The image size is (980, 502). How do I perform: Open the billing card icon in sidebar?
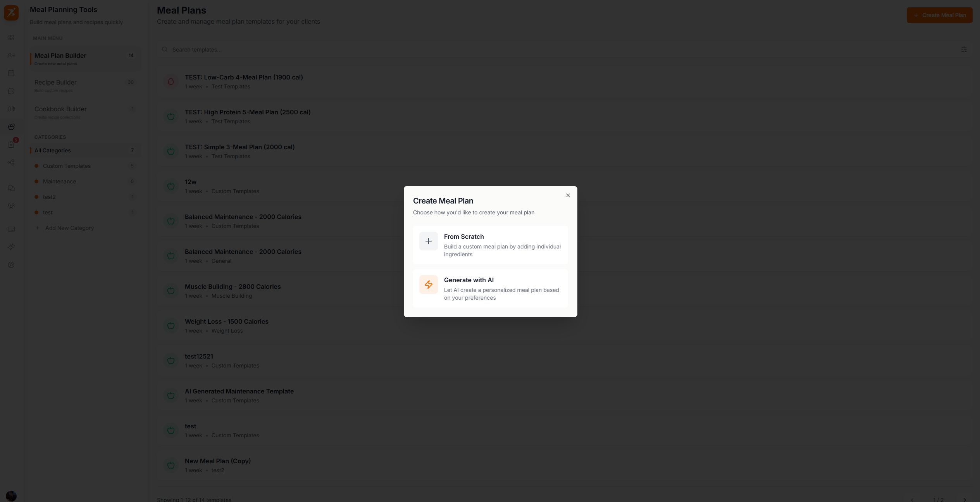point(11,229)
